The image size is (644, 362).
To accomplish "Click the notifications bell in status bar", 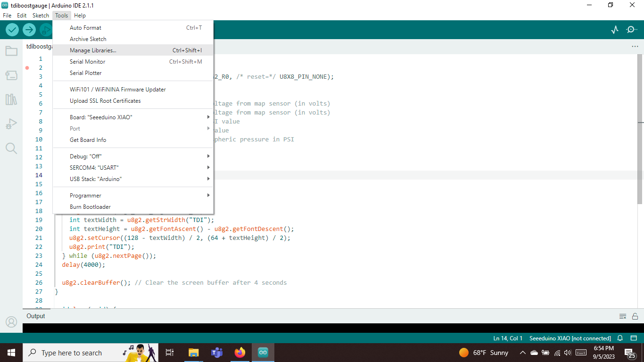I will click(620, 338).
